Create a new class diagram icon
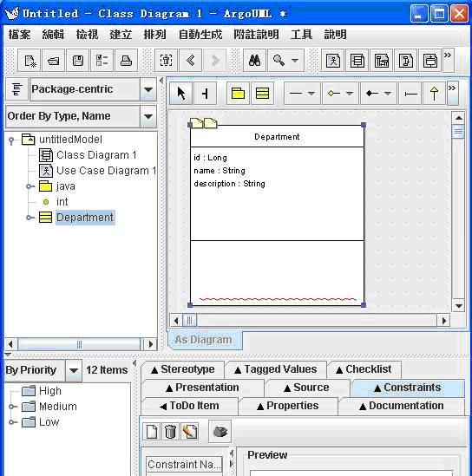Image resolution: width=472 pixels, height=476 pixels. coord(357,61)
